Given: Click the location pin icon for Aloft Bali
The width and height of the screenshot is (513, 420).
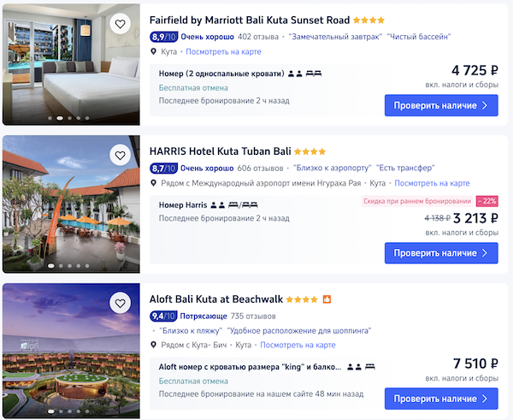Looking at the screenshot, I should point(153,345).
